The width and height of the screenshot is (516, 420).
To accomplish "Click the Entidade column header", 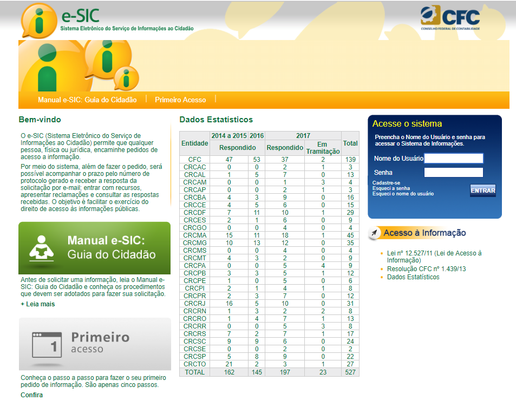I will point(195,143).
